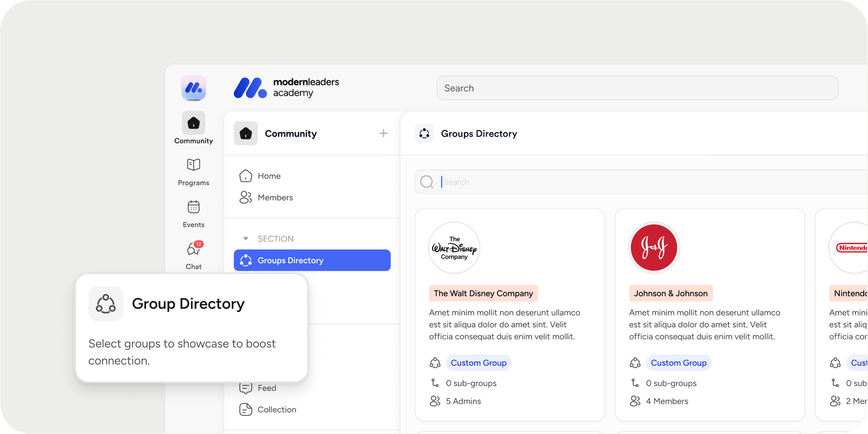
Task: Add a new item with the plus icon
Action: pos(383,133)
